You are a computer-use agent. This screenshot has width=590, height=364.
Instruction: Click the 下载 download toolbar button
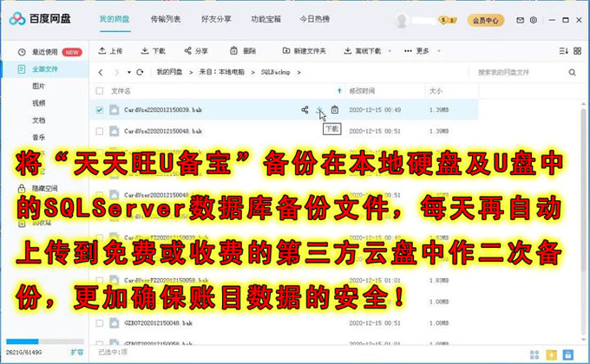153,51
